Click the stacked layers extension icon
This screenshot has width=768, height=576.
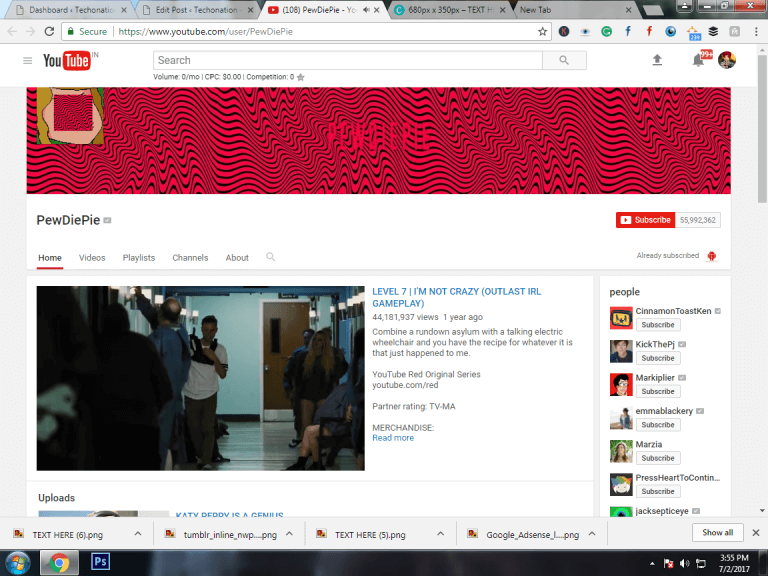click(713, 31)
